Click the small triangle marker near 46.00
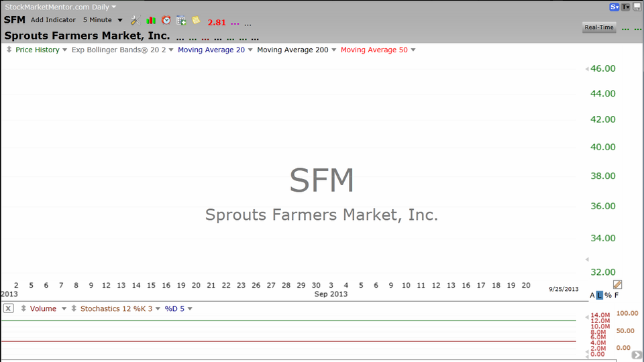644x362 pixels. tap(587, 69)
